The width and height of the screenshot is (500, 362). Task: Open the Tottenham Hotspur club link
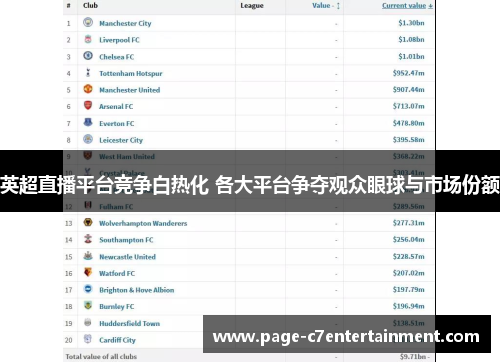131,74
